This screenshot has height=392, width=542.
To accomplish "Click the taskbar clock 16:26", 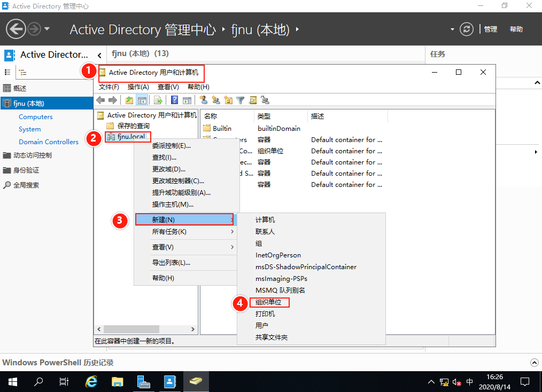I will point(494,377).
